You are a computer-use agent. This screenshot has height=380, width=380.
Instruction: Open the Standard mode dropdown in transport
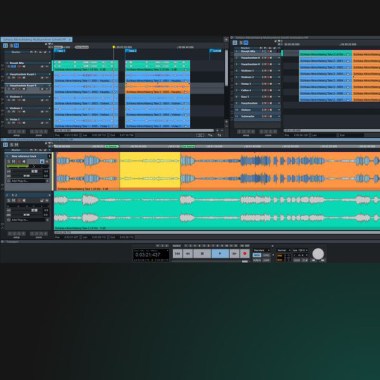click(262, 250)
